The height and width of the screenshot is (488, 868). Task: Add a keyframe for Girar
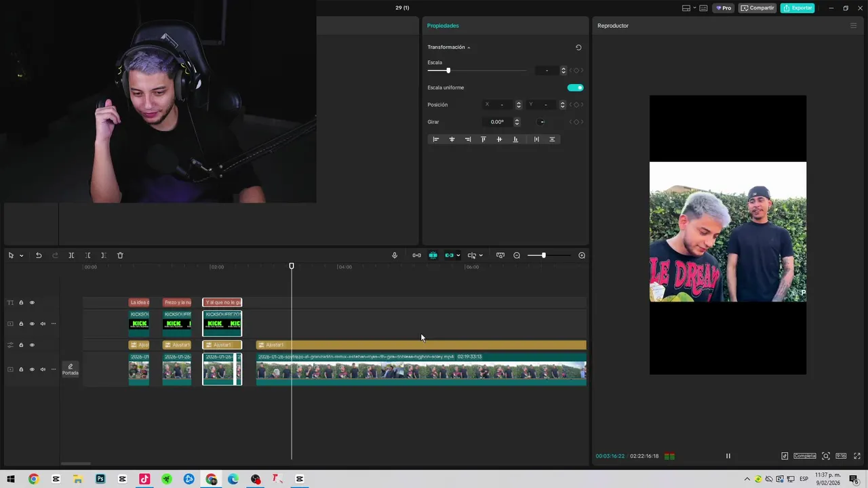(x=576, y=122)
